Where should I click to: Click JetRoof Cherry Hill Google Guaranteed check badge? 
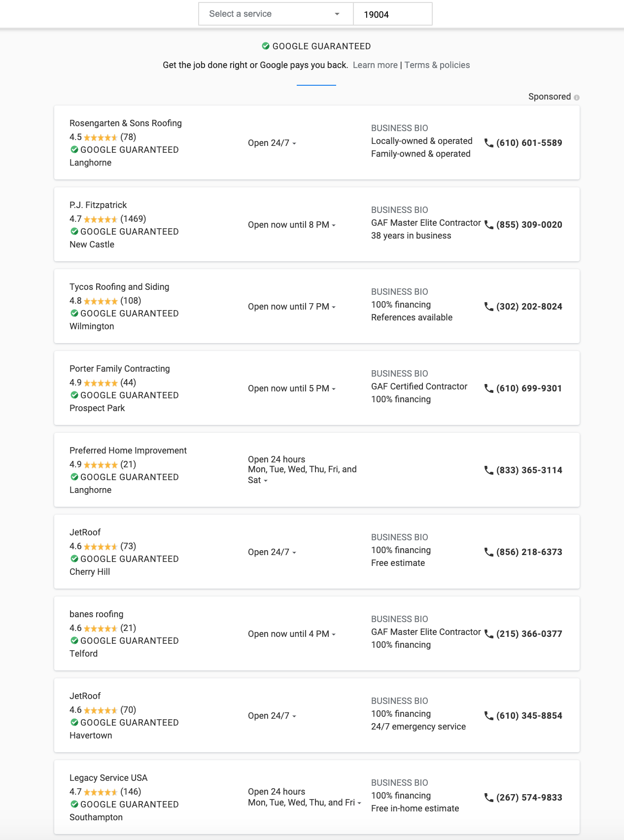tap(74, 559)
